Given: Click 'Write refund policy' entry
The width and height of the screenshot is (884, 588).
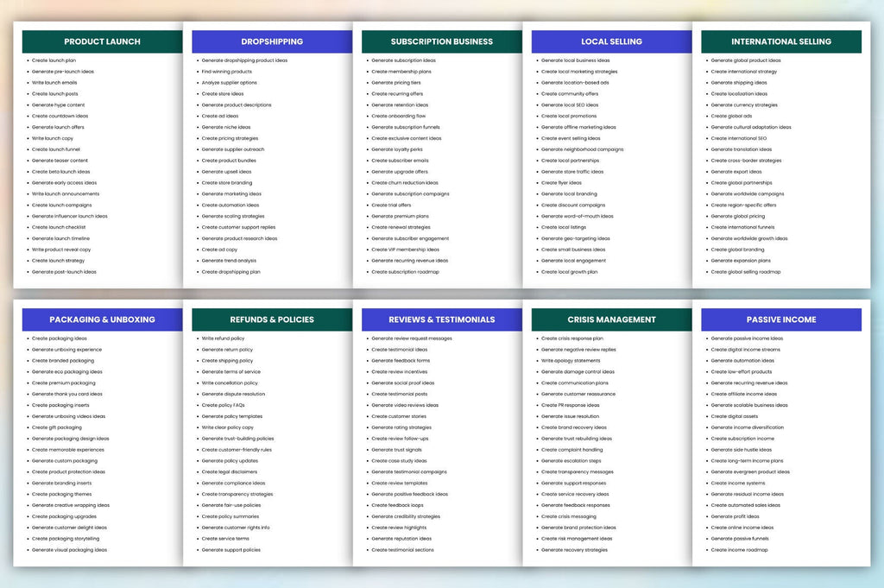Looking at the screenshot, I should (223, 338).
